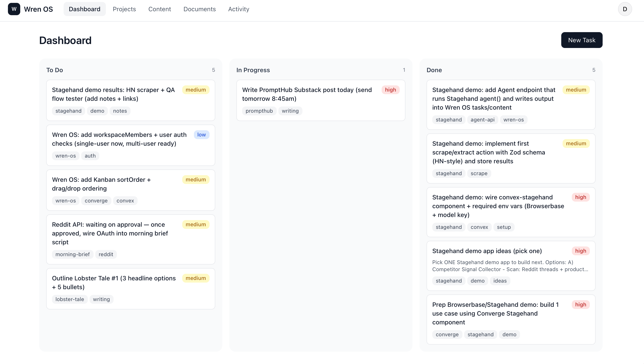The width and height of the screenshot is (644, 364).
Task: Switch to the Projects tab
Action: pyautogui.click(x=124, y=9)
